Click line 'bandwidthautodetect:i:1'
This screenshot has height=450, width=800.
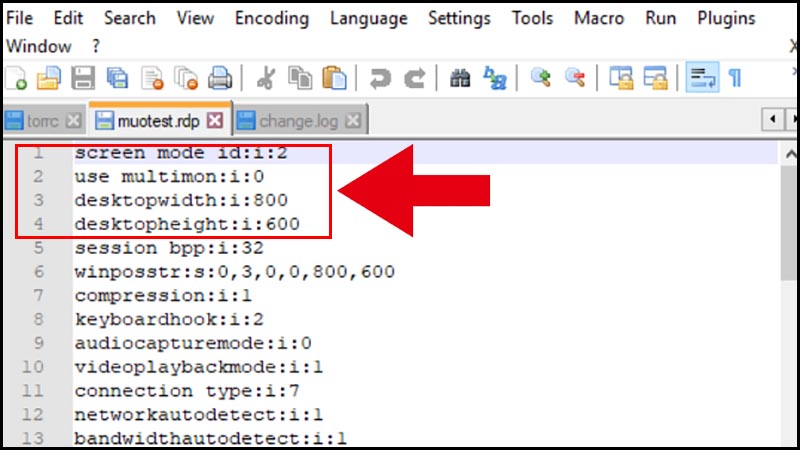pyautogui.click(x=211, y=438)
